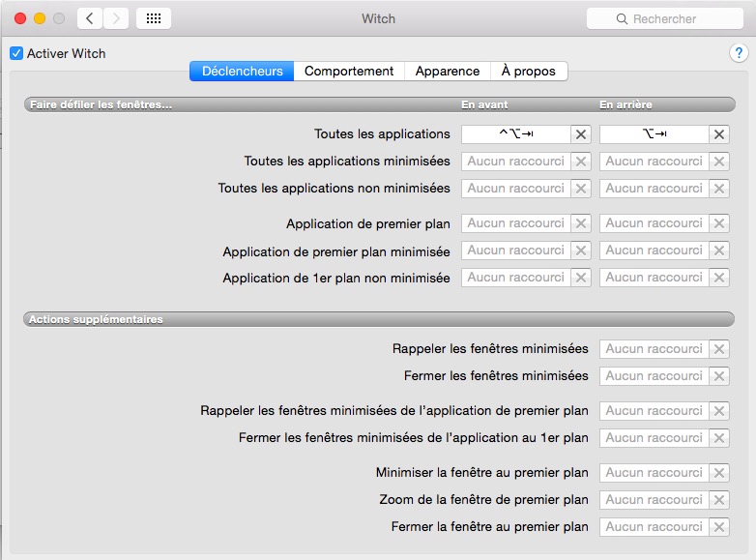
Task: Toggle the Activer Witch checkbox
Action: click(x=16, y=54)
